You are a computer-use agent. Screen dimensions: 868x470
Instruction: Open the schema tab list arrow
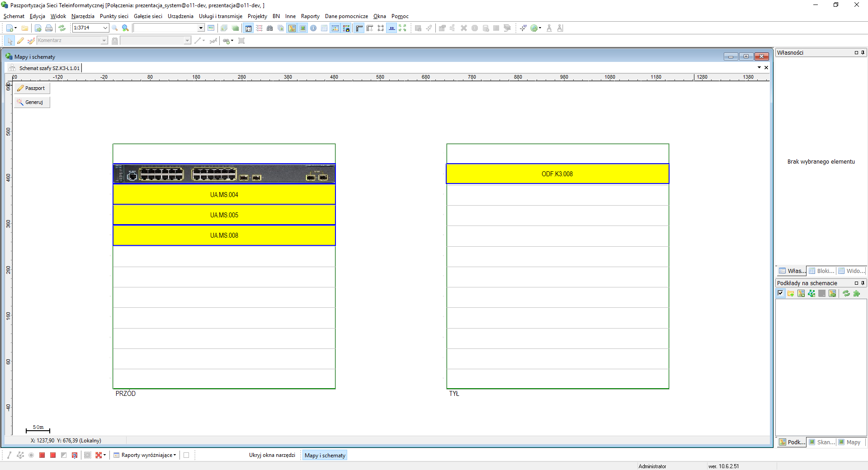point(759,67)
